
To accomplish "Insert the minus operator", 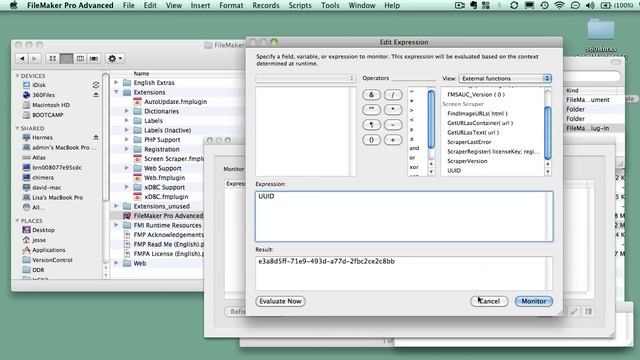I will click(x=393, y=125).
